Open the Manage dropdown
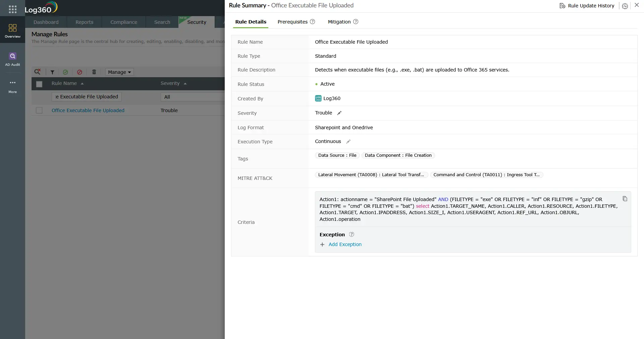The height and width of the screenshot is (339, 644). pyautogui.click(x=119, y=72)
